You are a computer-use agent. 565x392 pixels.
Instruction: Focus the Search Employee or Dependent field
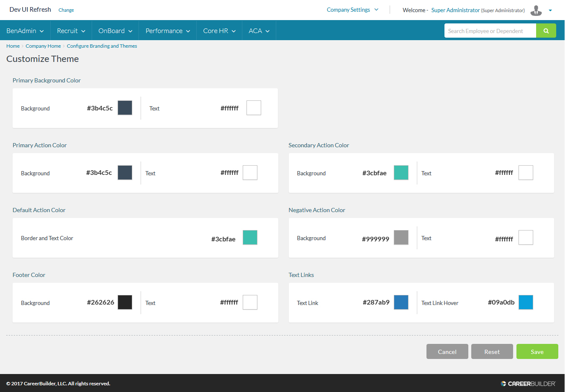pos(490,31)
